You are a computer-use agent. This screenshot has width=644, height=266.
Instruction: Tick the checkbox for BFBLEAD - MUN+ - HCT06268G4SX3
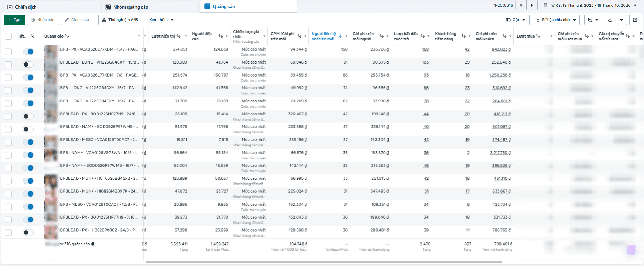click(8, 181)
